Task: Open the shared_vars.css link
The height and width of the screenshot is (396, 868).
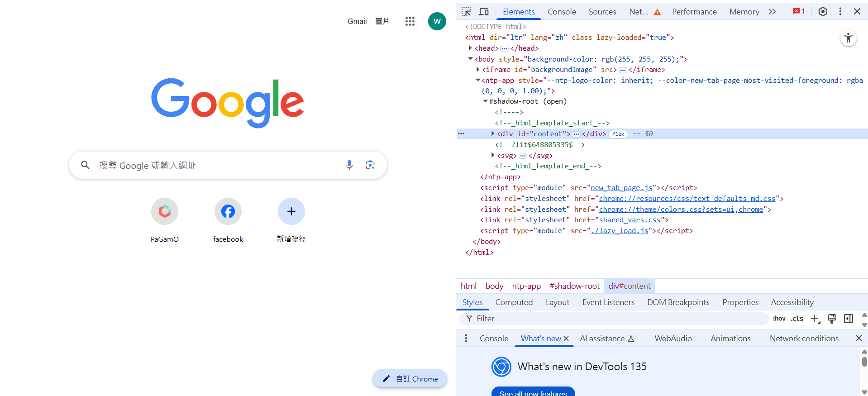Action: 630,220
